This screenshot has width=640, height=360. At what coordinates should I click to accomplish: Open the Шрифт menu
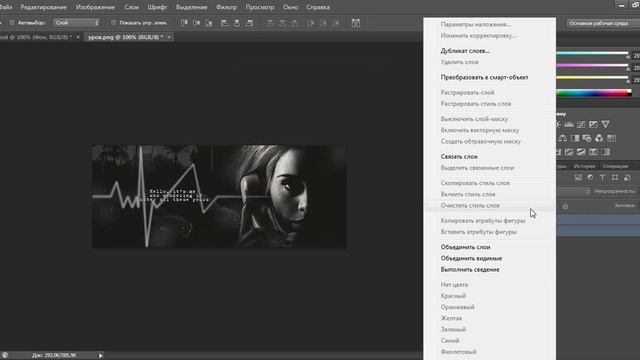pyautogui.click(x=157, y=7)
